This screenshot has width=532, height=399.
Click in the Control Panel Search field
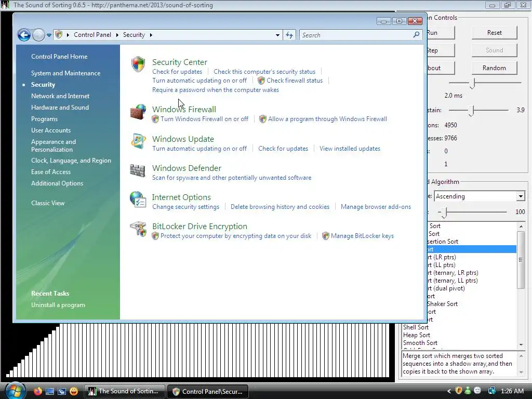(356, 35)
